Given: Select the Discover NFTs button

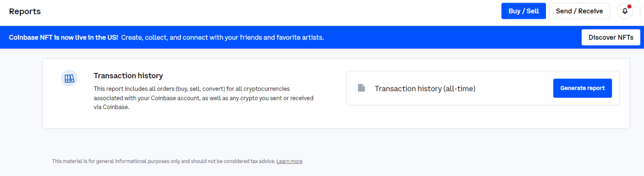Looking at the screenshot, I should click(611, 37).
